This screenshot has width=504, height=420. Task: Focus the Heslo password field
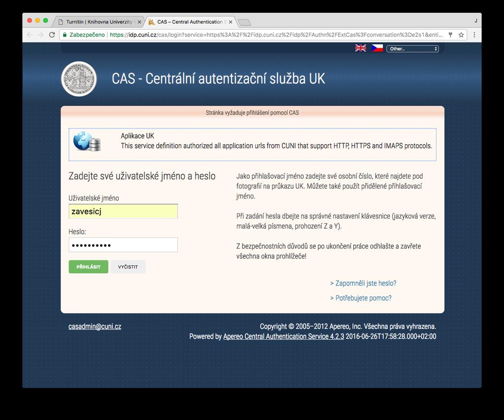tap(123, 245)
